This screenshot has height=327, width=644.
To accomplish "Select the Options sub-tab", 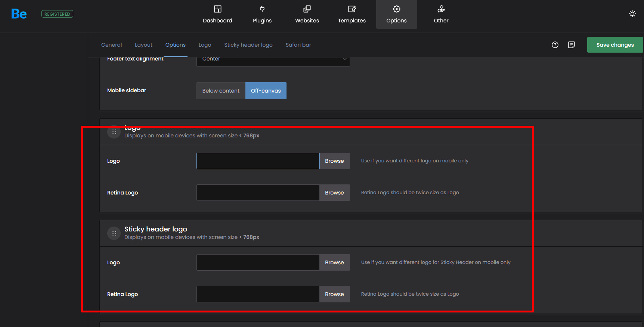I will coord(176,45).
